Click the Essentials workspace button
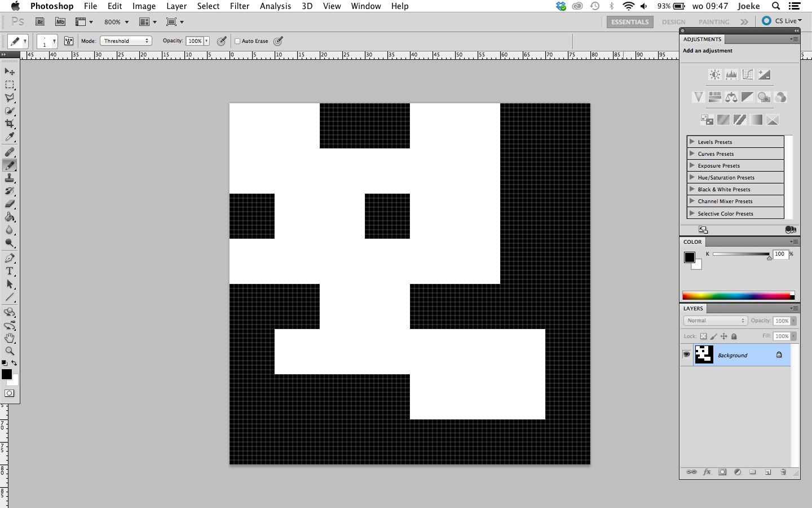This screenshot has width=812, height=508. (630, 22)
